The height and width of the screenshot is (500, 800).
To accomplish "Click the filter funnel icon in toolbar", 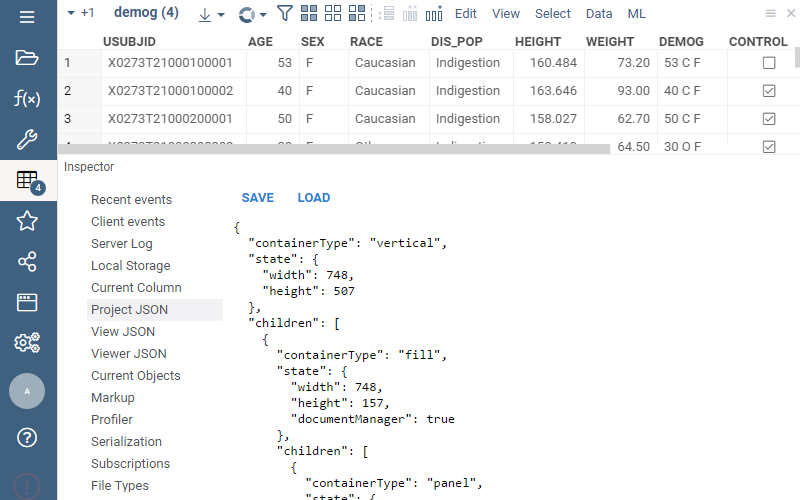I will tap(284, 14).
